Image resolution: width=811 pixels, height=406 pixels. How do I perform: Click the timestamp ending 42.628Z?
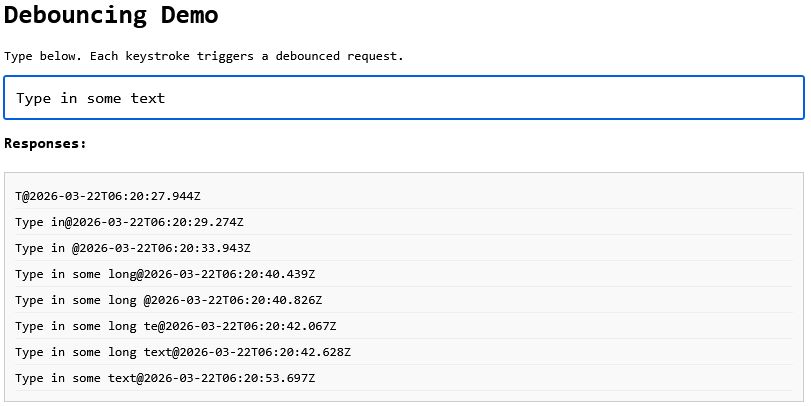tap(265, 352)
